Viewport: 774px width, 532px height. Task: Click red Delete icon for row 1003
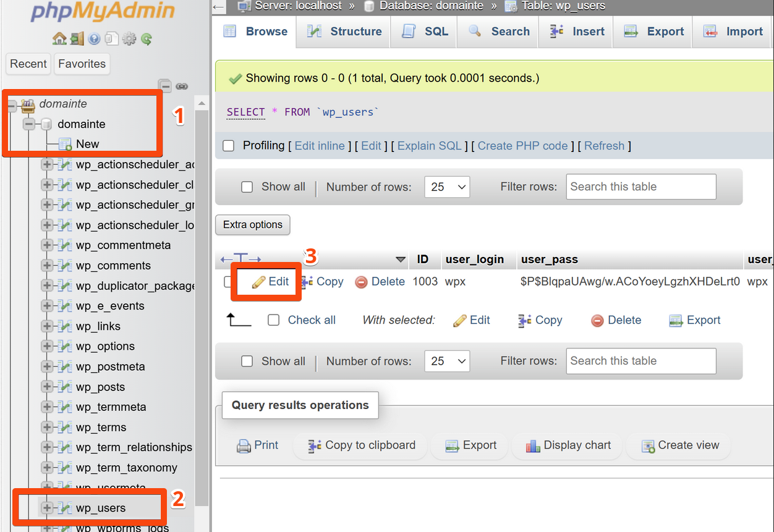click(x=362, y=282)
